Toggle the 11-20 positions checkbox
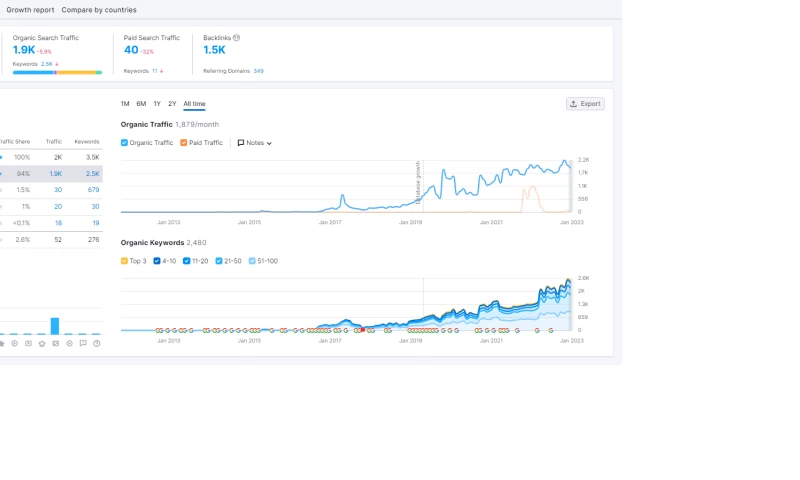 pos(187,261)
